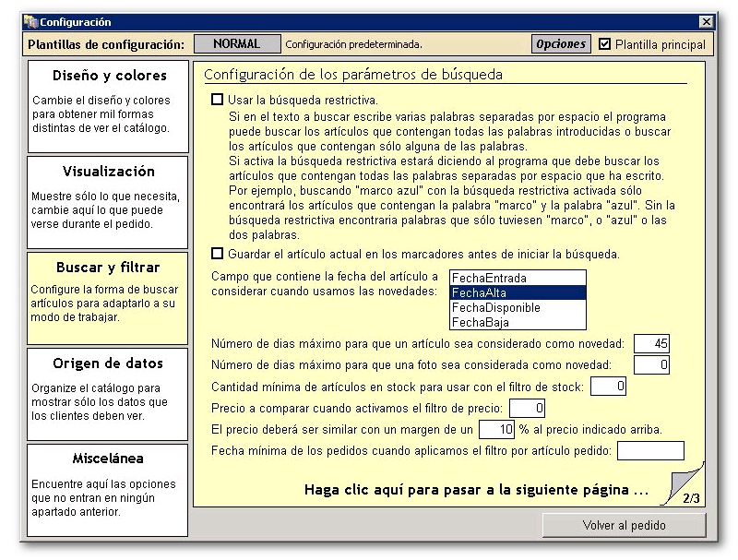Focus the minimum stock quantity field
This screenshot has width=738, height=560.
click(x=608, y=387)
